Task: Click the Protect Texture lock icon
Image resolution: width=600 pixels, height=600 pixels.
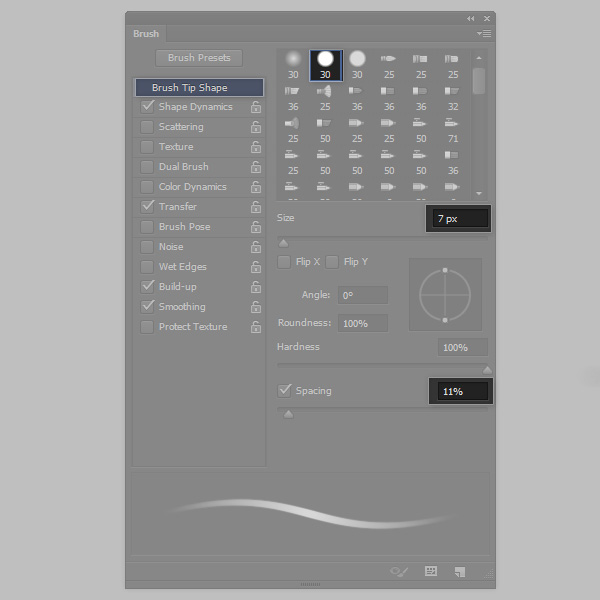Action: tap(256, 327)
